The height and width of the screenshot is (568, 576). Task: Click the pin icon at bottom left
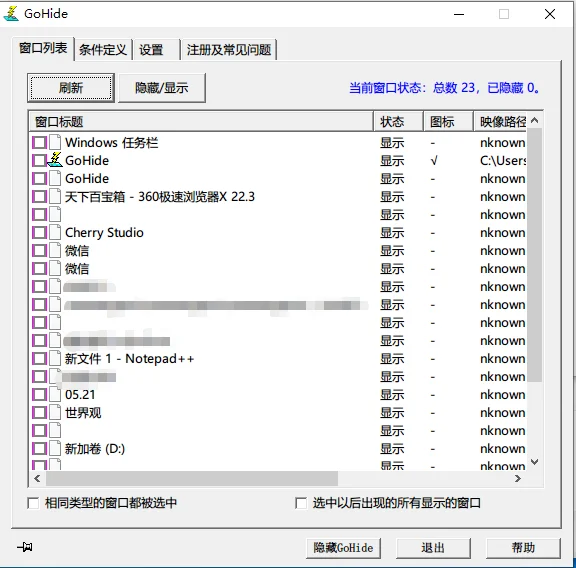[x=25, y=547]
